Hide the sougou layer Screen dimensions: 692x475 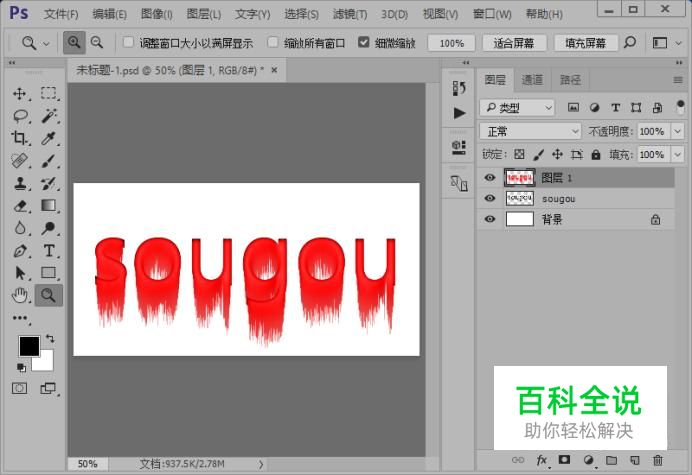[489, 198]
